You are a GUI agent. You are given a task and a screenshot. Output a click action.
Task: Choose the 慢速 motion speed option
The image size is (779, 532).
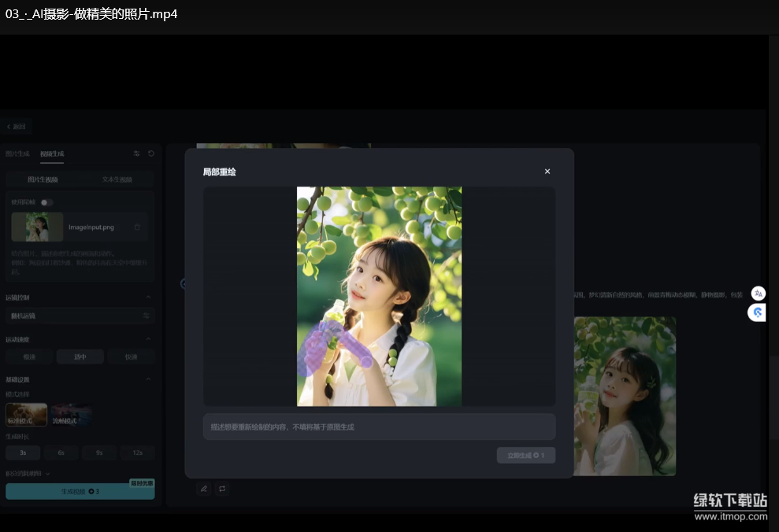tap(29, 357)
